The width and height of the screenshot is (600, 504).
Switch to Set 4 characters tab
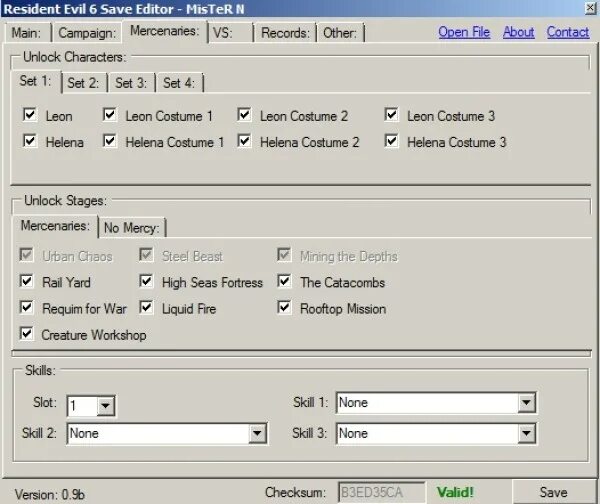(179, 83)
